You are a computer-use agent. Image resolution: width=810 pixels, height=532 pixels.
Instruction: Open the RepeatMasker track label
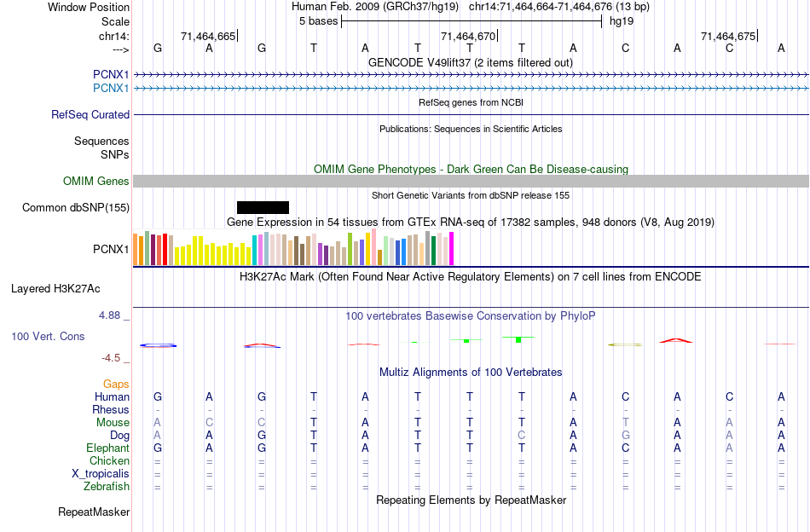(x=94, y=512)
